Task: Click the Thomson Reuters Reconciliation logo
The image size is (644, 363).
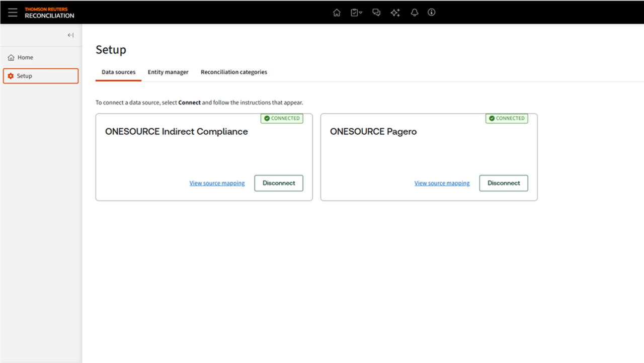Action: coord(49,13)
